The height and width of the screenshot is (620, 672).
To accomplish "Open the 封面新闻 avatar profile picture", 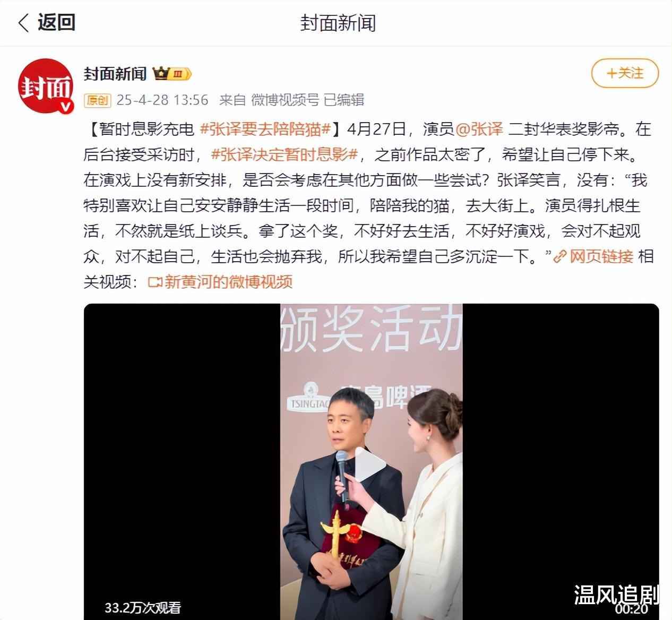I will pos(46,86).
